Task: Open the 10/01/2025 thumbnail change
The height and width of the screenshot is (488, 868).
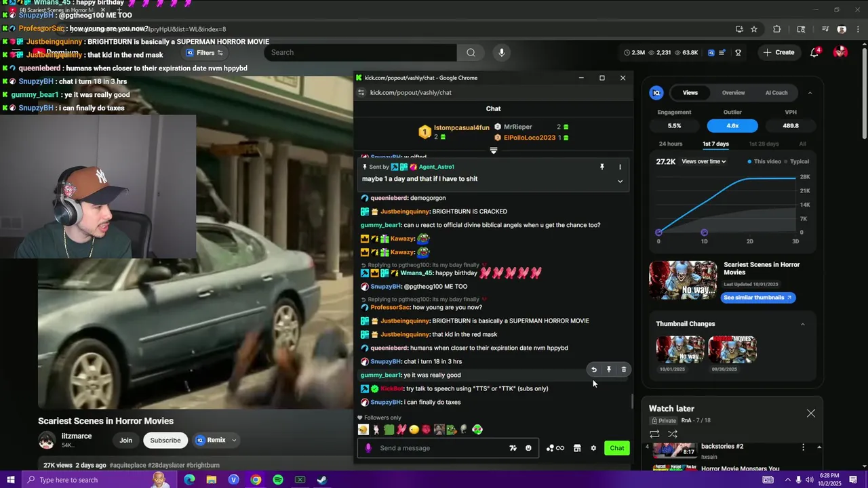Action: 680,350
